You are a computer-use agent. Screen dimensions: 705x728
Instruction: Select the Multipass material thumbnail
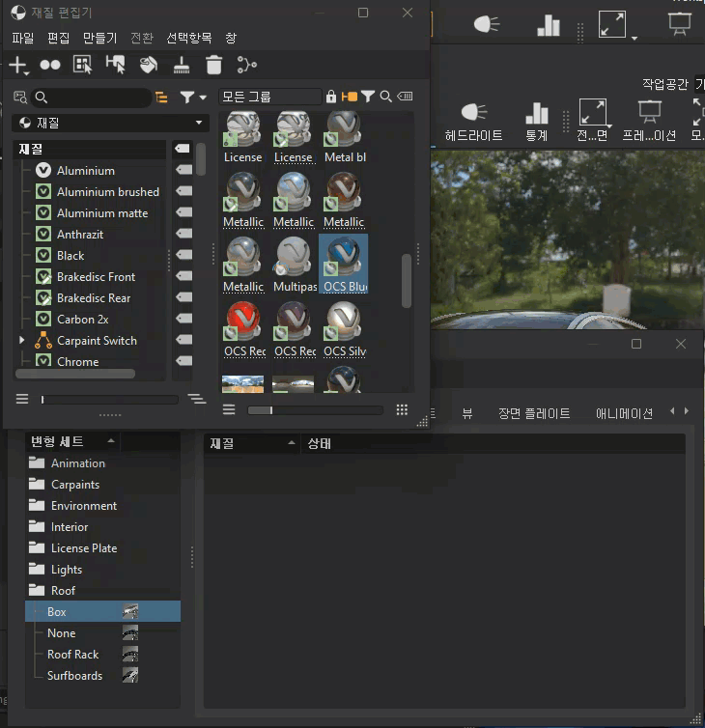click(x=294, y=265)
